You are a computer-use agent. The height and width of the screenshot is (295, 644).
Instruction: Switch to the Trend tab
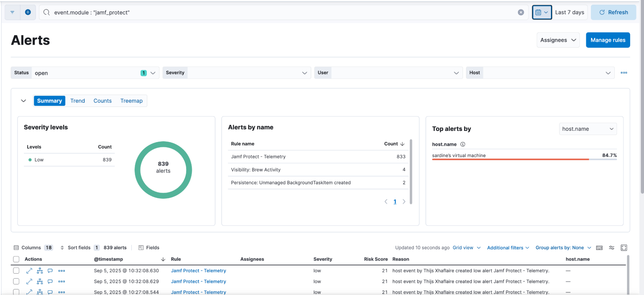tap(78, 101)
